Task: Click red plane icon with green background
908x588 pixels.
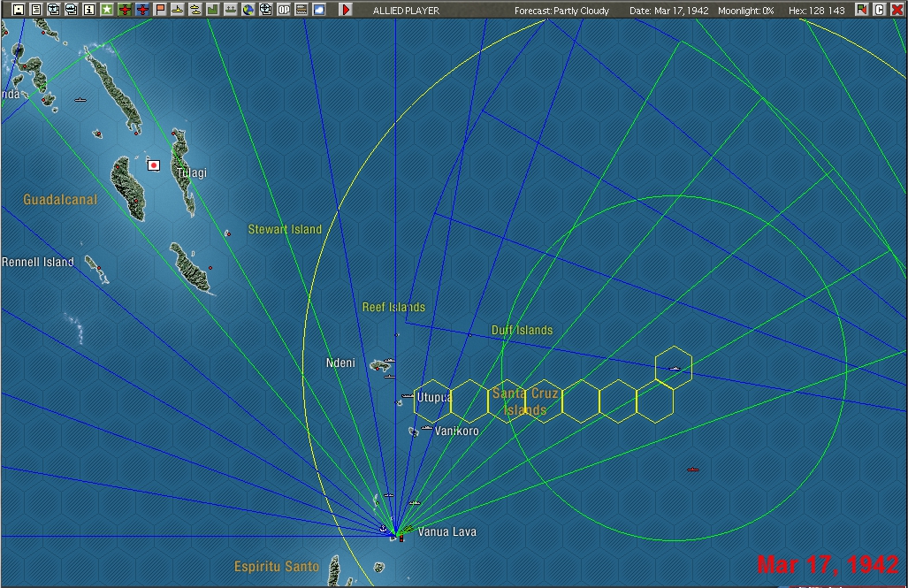Action: click(125, 9)
